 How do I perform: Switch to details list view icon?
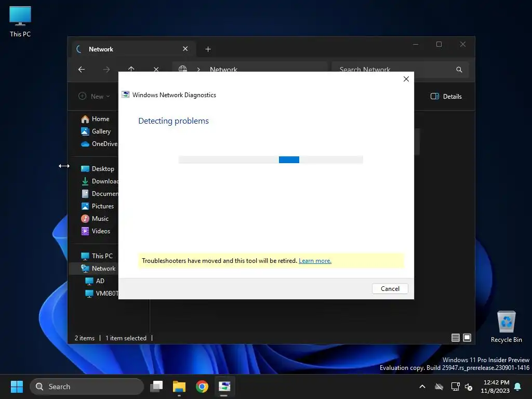click(455, 338)
